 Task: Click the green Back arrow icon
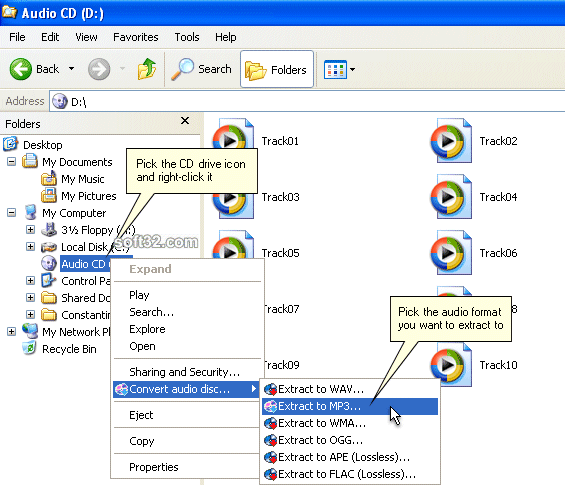21,69
